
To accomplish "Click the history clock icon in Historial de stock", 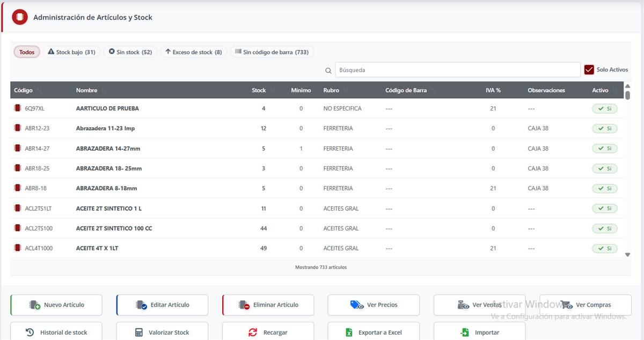I will pos(30,332).
